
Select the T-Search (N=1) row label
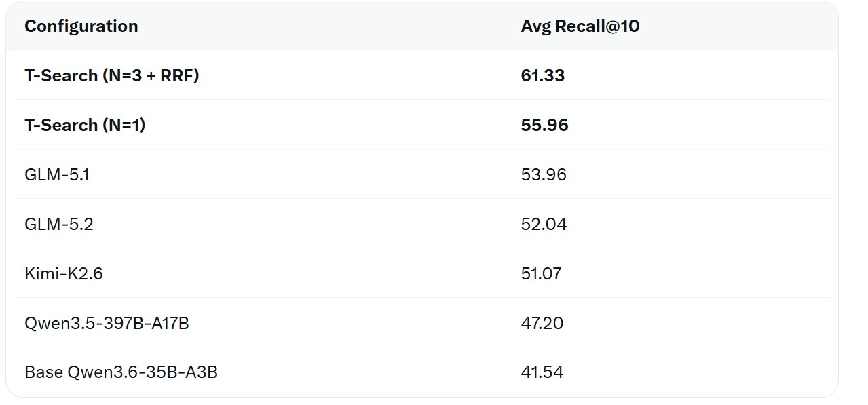pyautogui.click(x=85, y=126)
